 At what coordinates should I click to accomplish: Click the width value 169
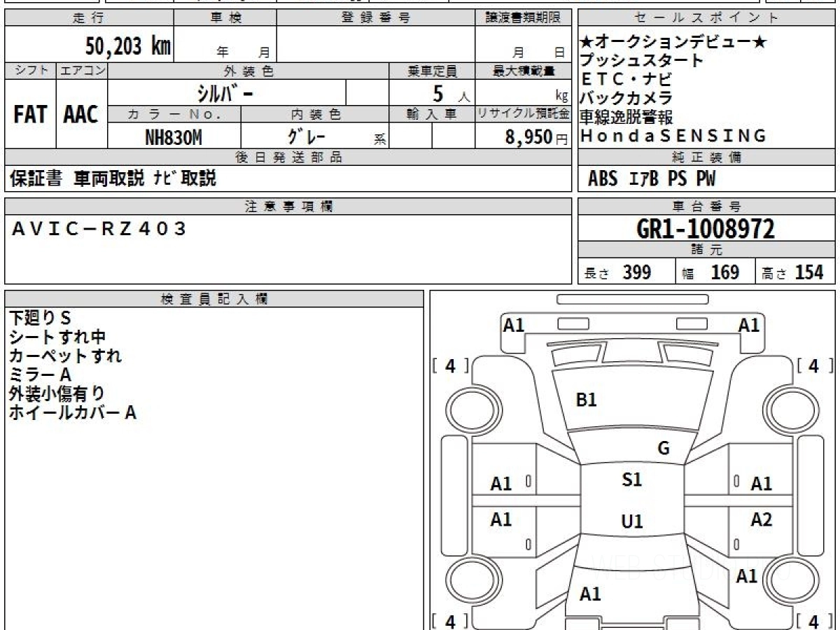point(725,273)
